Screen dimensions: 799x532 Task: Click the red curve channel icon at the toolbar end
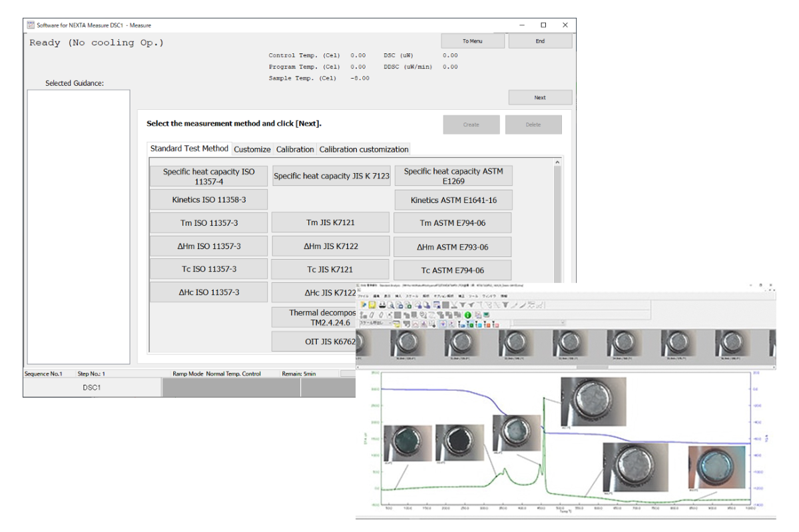(x=496, y=326)
